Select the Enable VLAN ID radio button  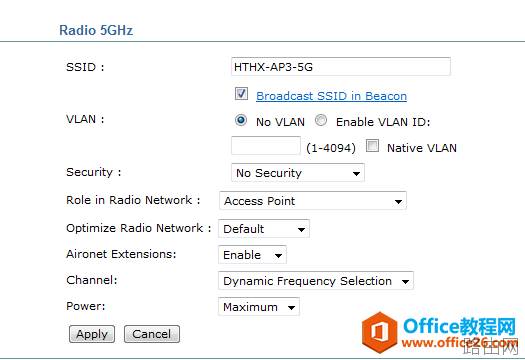(321, 120)
